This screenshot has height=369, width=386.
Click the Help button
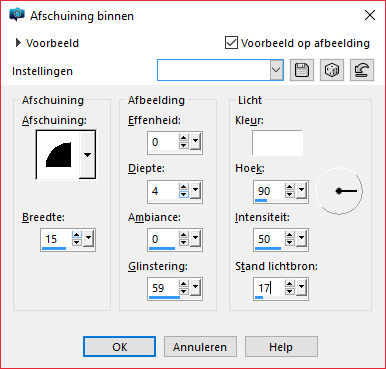(x=281, y=347)
